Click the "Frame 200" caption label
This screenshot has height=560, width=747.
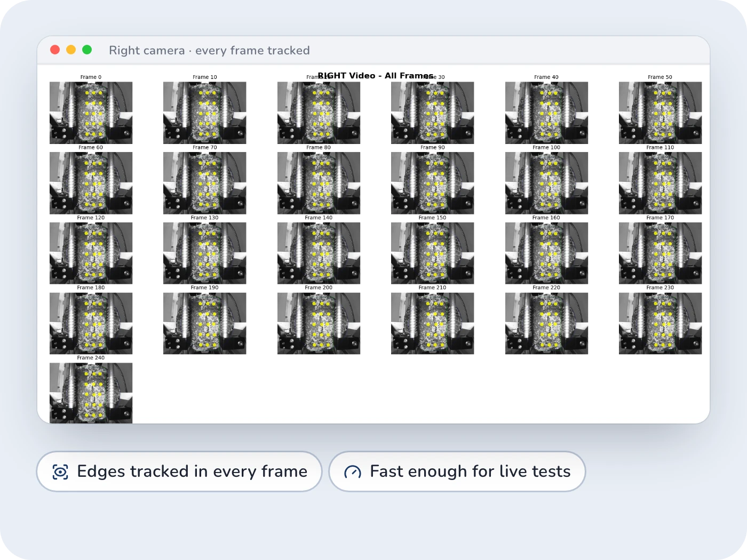(x=319, y=287)
